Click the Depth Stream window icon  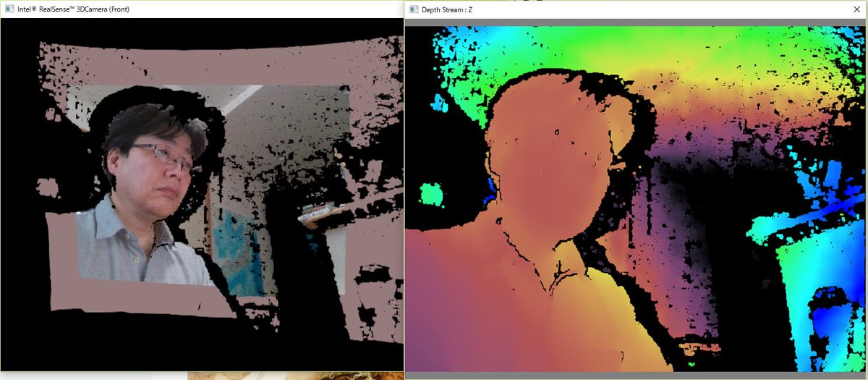[414, 9]
